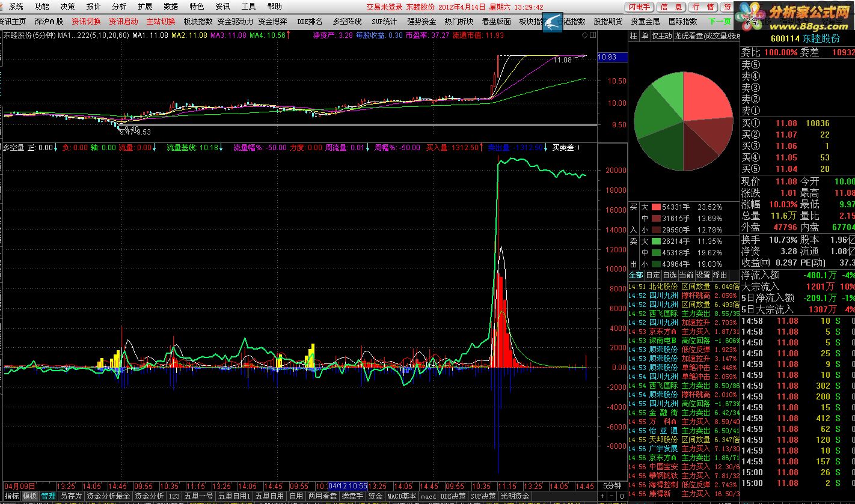Image resolution: width=855 pixels, height=504 pixels.
Task: Open the 设置 alerts tab
Action: pos(703,275)
